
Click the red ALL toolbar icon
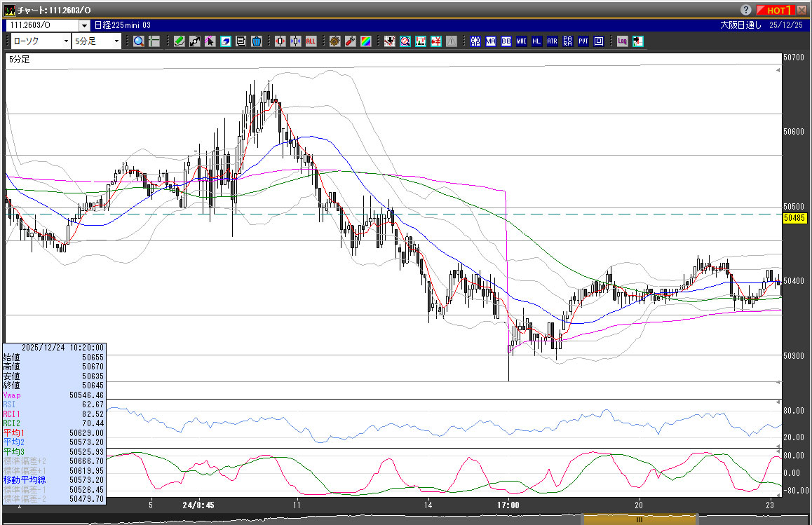click(311, 41)
